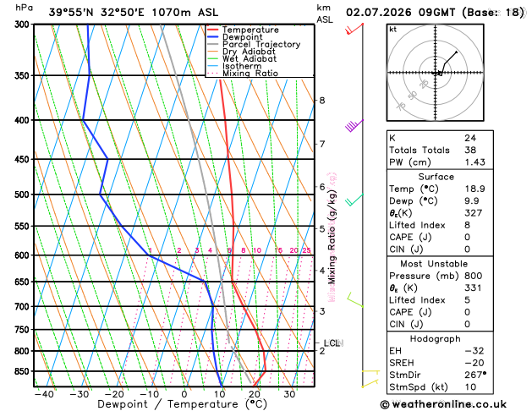Click the 'hPa' axis unit label
Screen dimensions: 532x411
(24, 8)
